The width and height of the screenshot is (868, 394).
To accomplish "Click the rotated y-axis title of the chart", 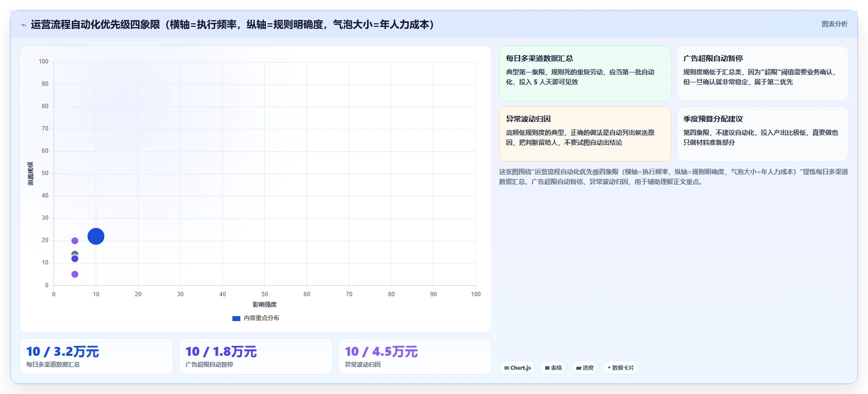I will click(31, 174).
